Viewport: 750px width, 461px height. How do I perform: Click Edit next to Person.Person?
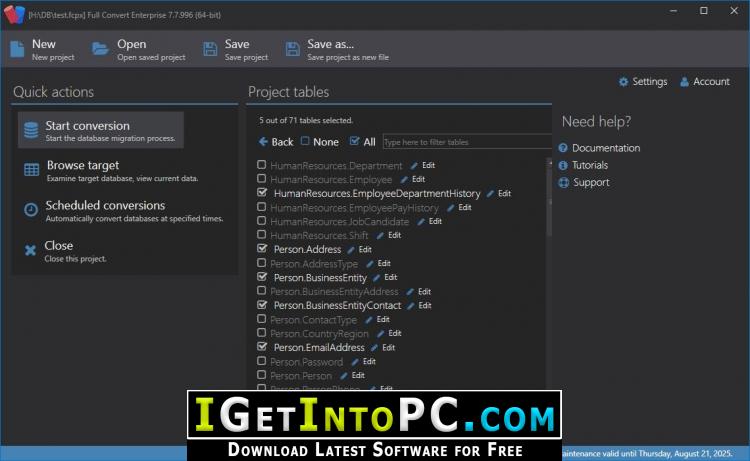point(358,376)
